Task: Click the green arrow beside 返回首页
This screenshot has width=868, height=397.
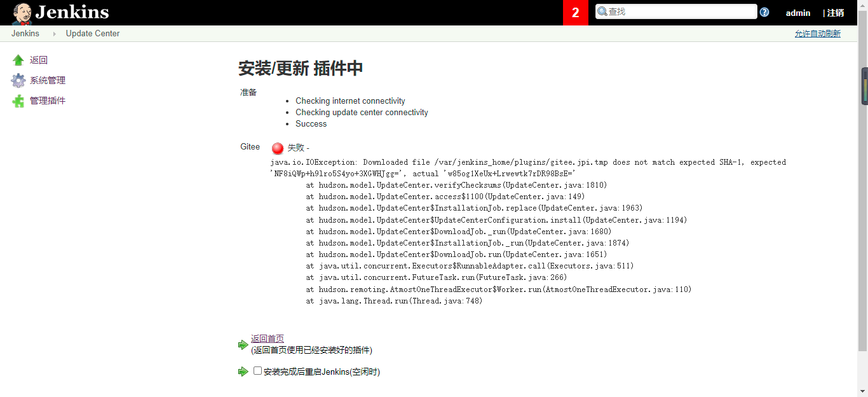Action: (243, 344)
